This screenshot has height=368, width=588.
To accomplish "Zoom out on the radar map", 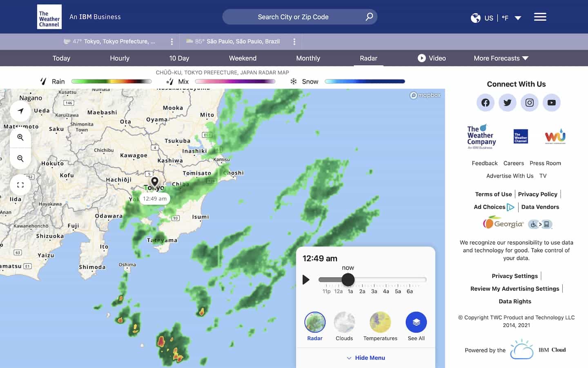I will 20,159.
